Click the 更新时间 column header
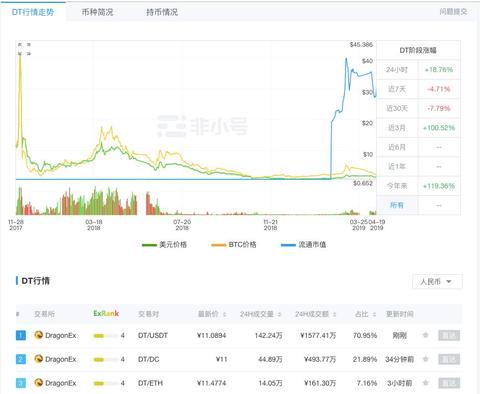Viewport: 480px width, 394px height. [x=400, y=314]
